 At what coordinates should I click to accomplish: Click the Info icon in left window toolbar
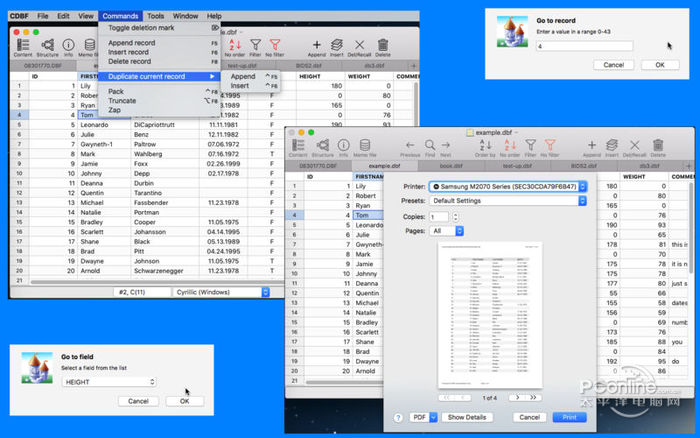pos(68,45)
